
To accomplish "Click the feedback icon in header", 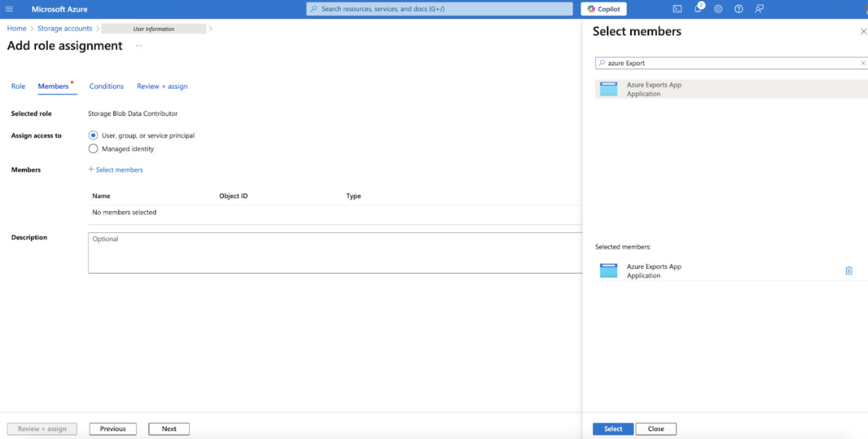I will point(759,9).
